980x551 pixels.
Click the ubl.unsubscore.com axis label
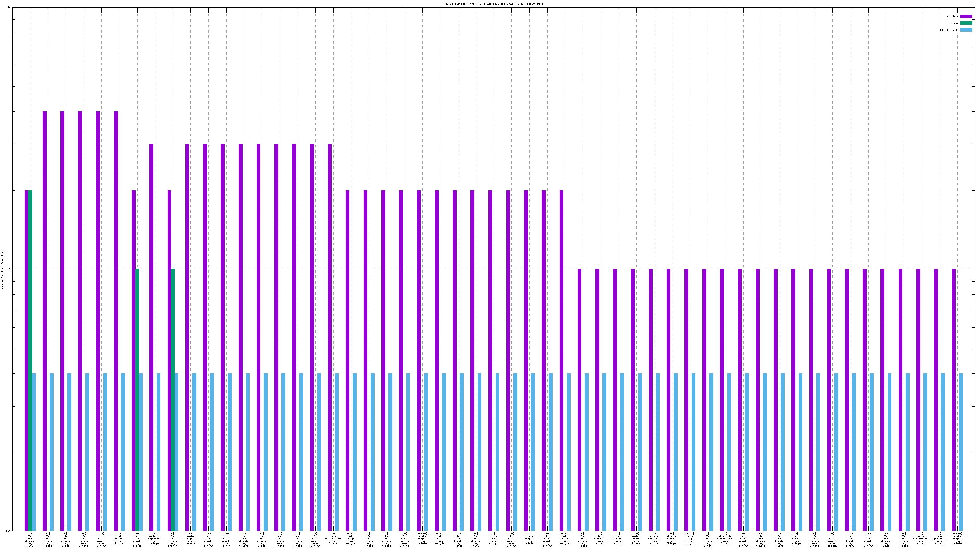tap(922, 538)
